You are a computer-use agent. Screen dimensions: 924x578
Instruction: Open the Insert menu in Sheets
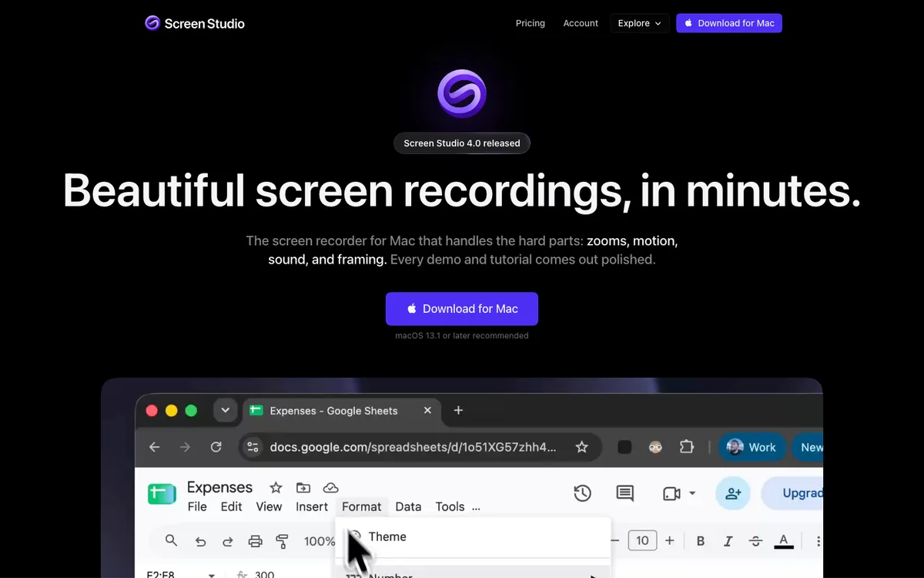[x=312, y=506]
